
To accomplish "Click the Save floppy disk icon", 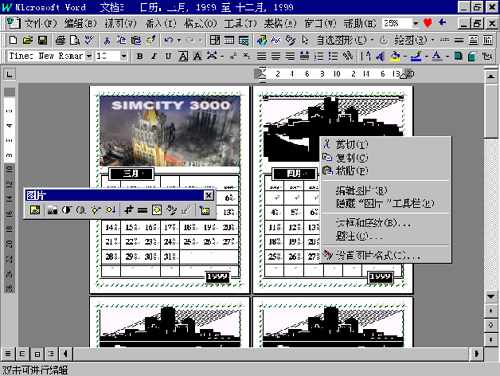I will point(42,40).
